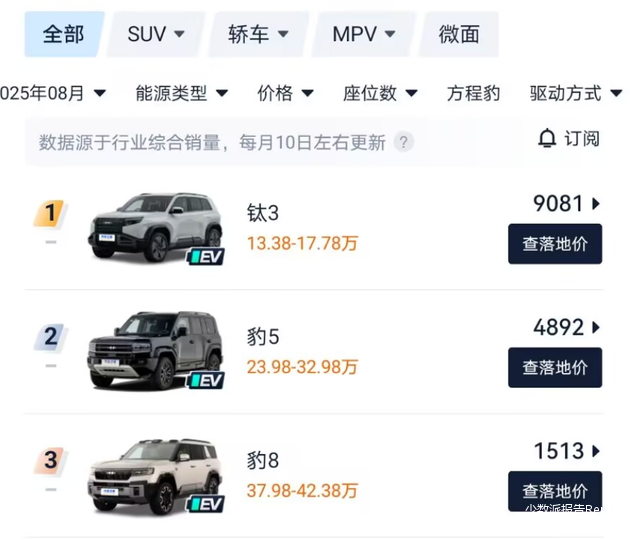Switch to the 微面 tab
Image resolution: width=630 pixels, height=540 pixels.
pyautogui.click(x=459, y=34)
